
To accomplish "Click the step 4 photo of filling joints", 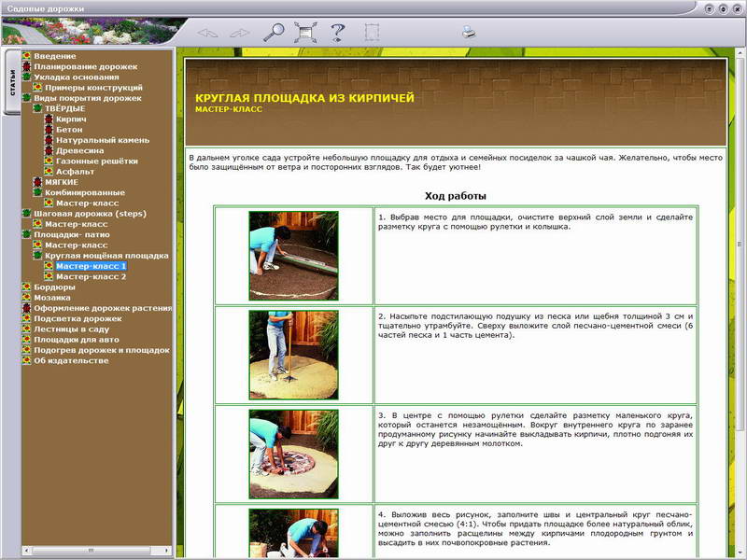I will [x=293, y=533].
